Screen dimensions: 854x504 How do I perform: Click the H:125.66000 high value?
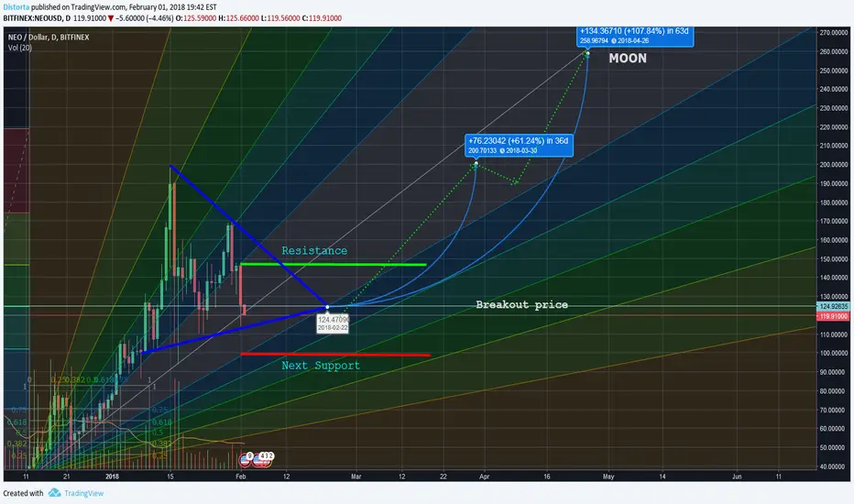tap(238, 18)
